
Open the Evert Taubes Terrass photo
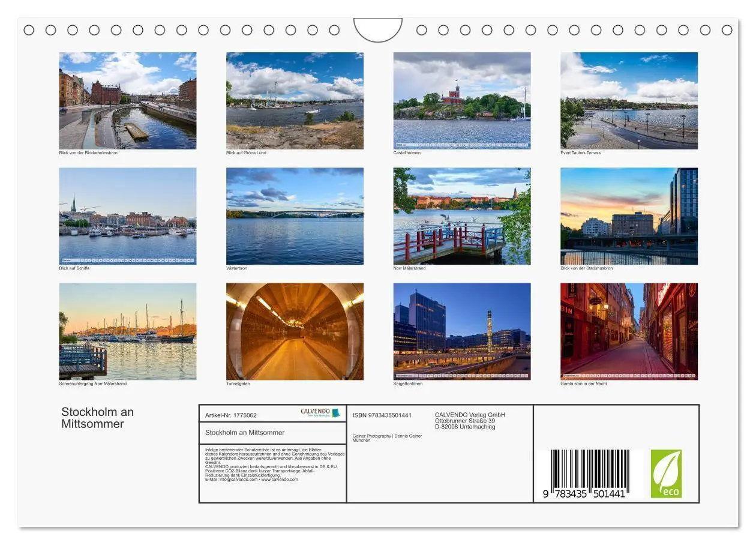click(629, 100)
